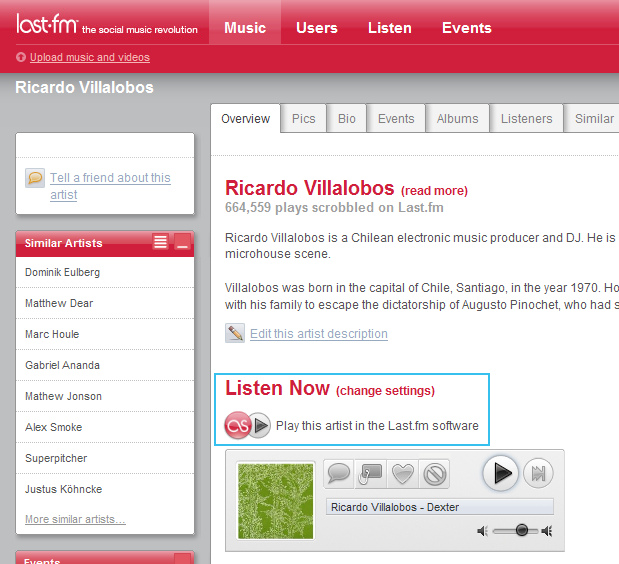Open the Events navigation menu
This screenshot has height=564, width=619.
coord(467,28)
